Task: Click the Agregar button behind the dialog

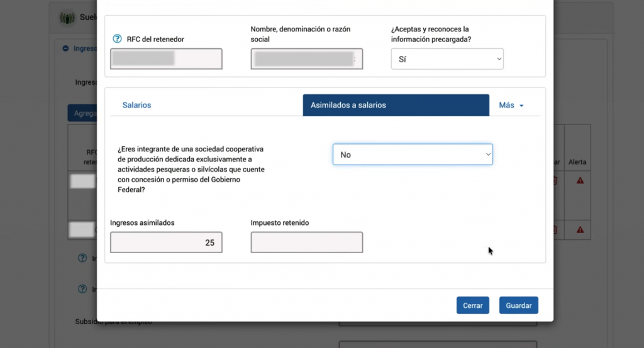Action: tap(82, 114)
